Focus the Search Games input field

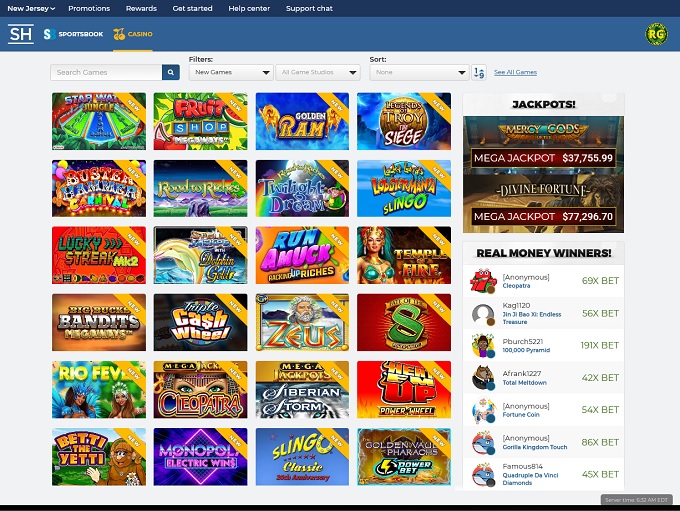tap(106, 72)
